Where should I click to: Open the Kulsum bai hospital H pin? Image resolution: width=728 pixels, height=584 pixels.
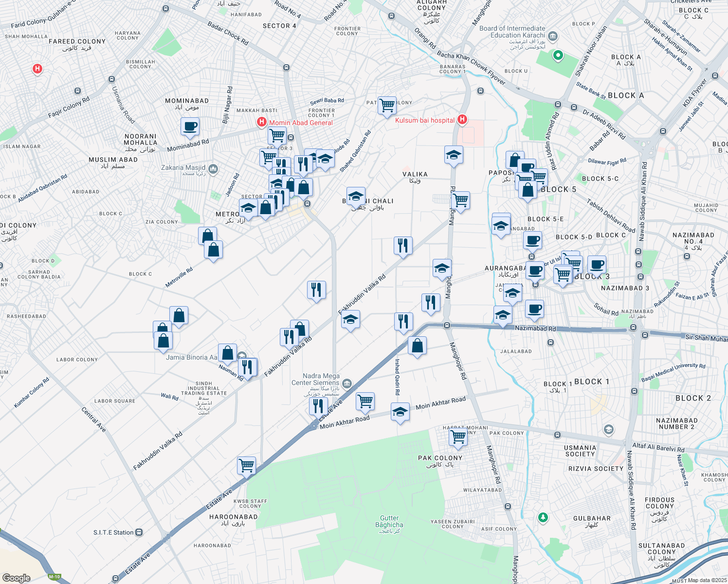(x=462, y=119)
